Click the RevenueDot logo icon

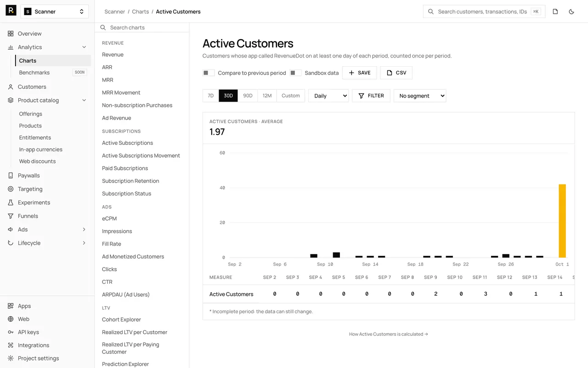tap(11, 11)
